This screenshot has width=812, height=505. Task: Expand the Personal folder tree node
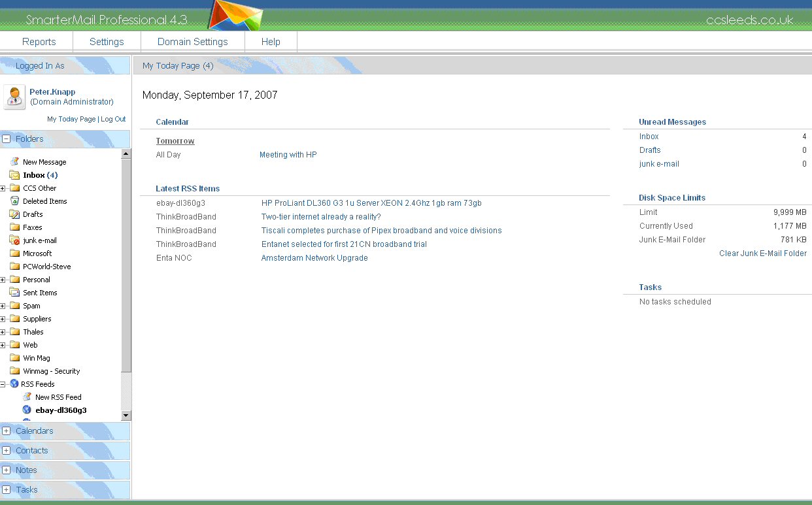pos(3,280)
